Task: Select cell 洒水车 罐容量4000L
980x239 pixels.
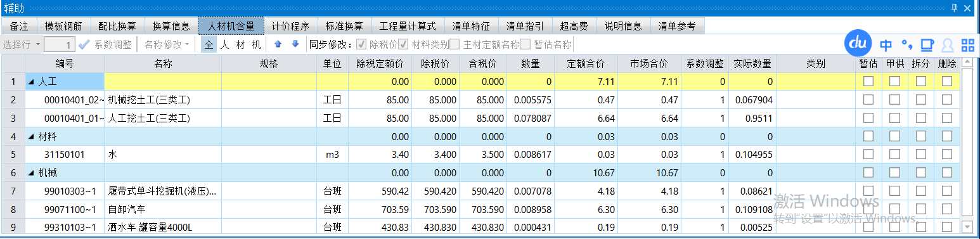Action: click(x=163, y=227)
